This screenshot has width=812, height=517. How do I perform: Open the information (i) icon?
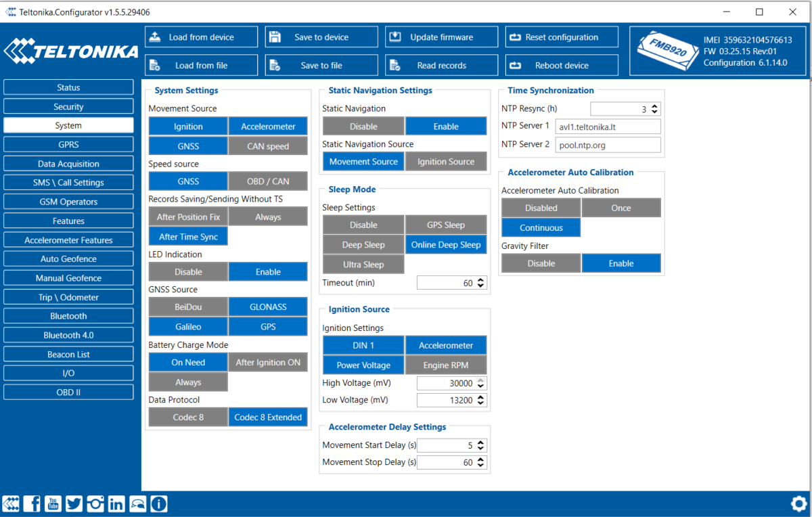coord(159,503)
